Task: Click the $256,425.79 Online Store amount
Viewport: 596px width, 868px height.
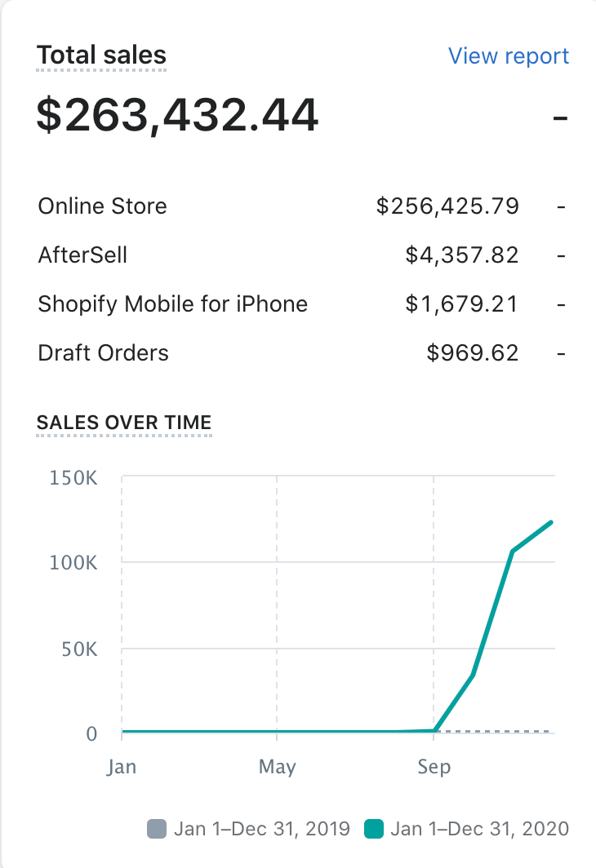Action: [x=447, y=206]
